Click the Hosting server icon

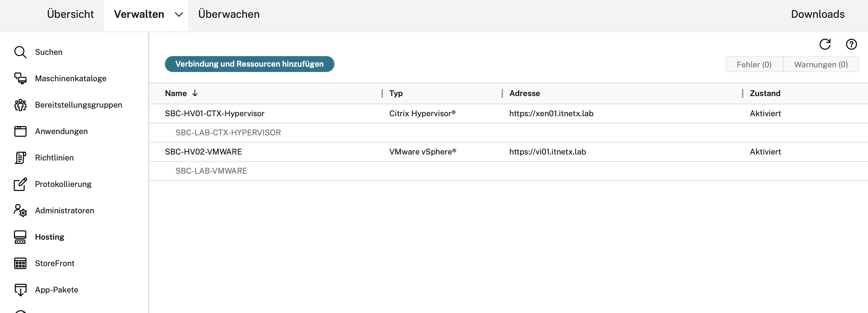point(20,237)
